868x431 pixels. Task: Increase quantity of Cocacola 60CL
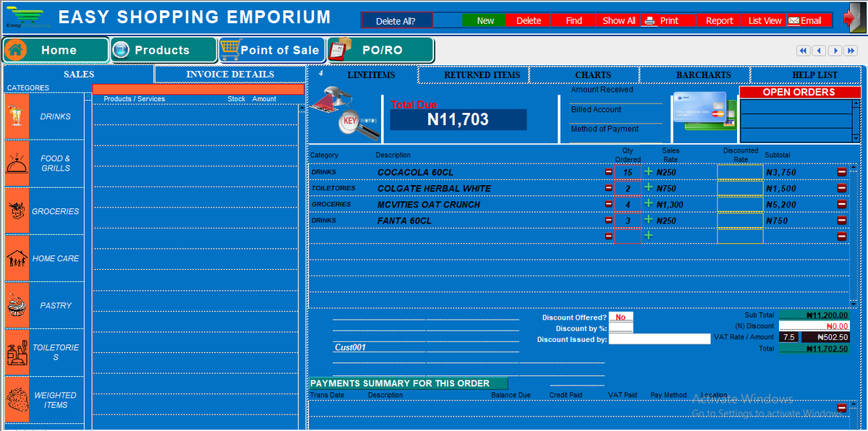point(648,172)
